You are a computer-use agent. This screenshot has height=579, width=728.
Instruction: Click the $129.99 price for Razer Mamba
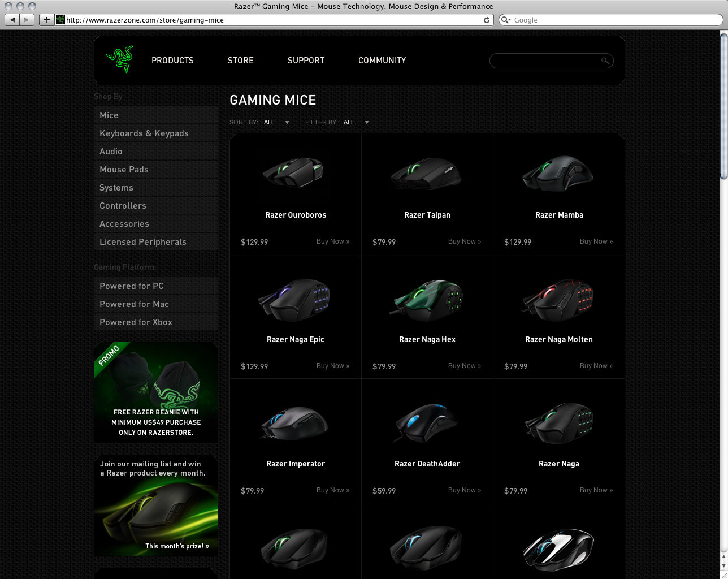(x=518, y=242)
